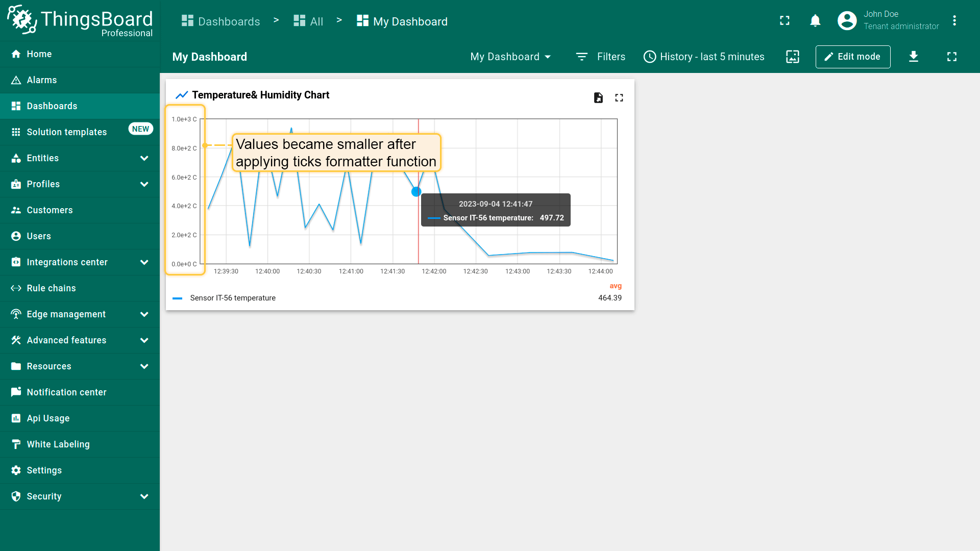Toggle top bar fullscreen mode icon
Image resolution: width=980 pixels, height=551 pixels.
[x=785, y=20]
